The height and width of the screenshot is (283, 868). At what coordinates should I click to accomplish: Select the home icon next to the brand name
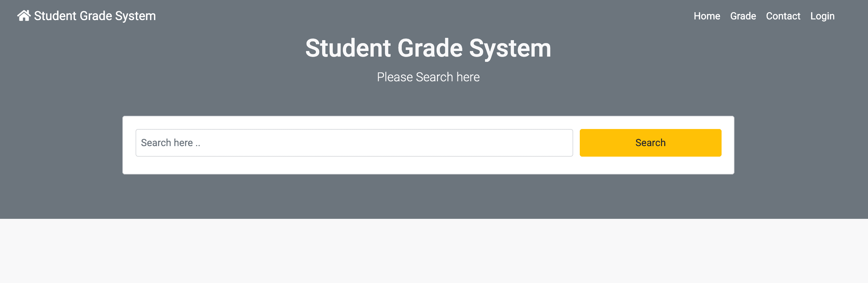point(24,15)
